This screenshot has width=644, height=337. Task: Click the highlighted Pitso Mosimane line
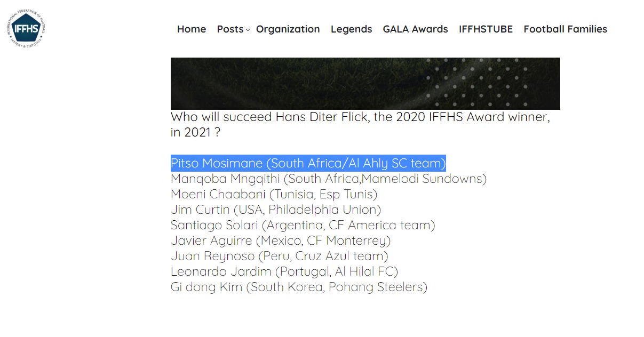coord(308,163)
